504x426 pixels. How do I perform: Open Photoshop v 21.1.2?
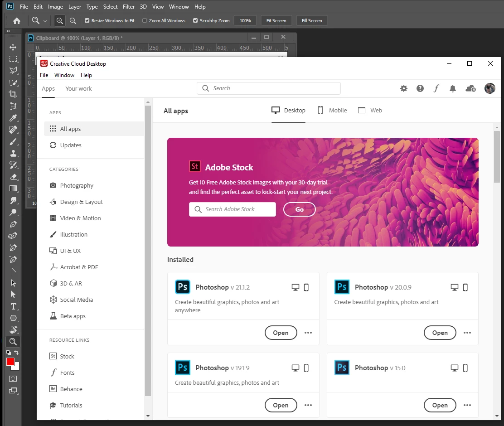(x=281, y=333)
